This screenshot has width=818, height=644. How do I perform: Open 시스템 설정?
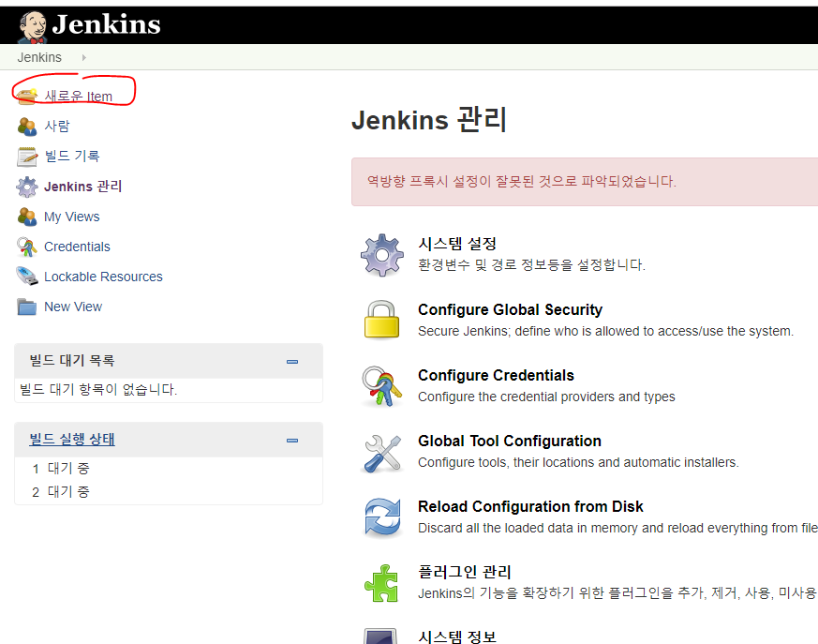pyautogui.click(x=457, y=244)
